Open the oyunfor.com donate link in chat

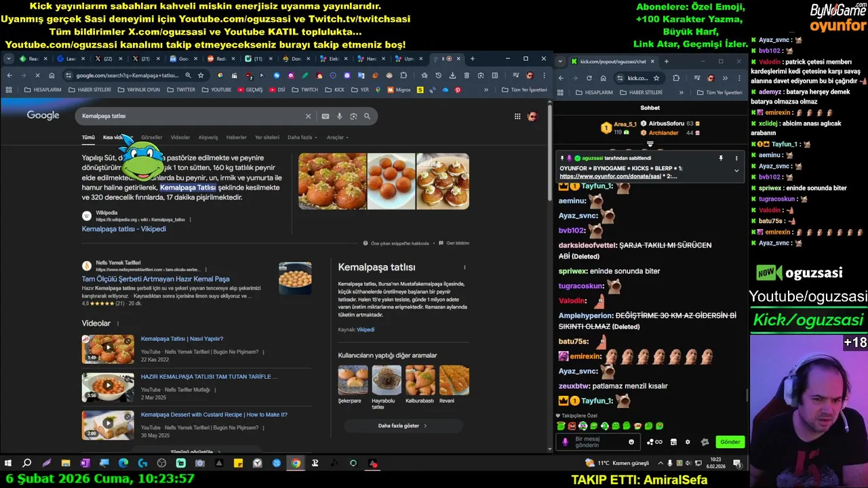coord(610,176)
